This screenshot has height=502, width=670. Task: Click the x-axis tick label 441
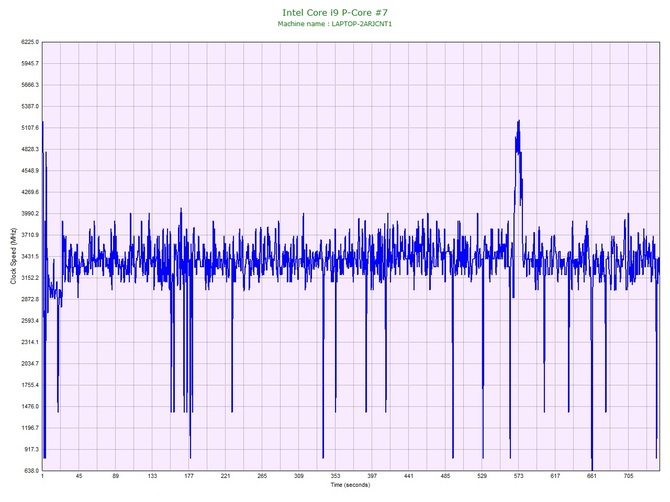tap(408, 476)
